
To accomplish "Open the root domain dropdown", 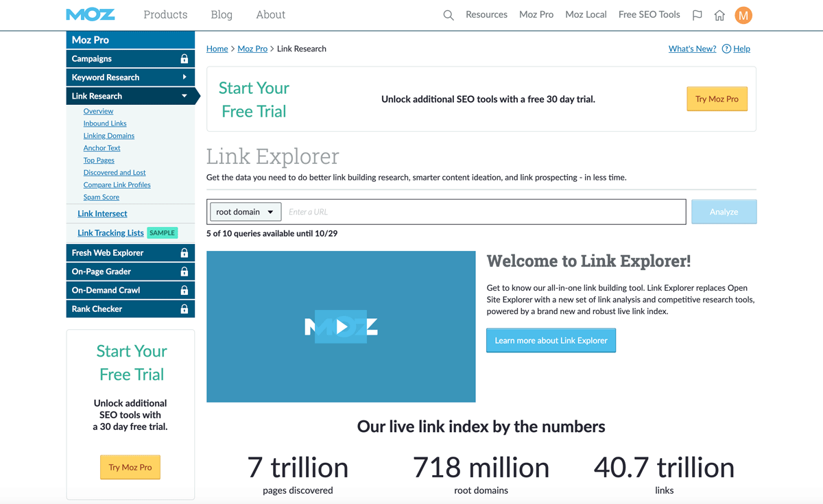I will pyautogui.click(x=246, y=212).
